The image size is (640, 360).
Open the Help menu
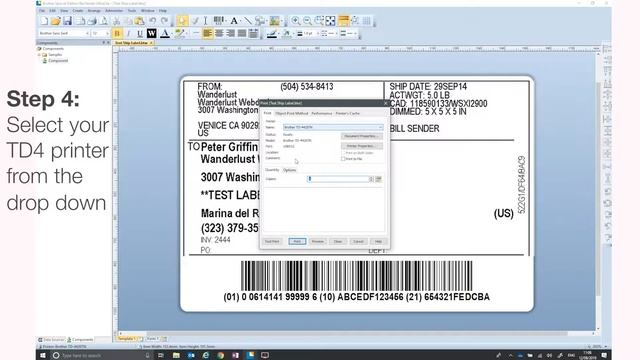tap(163, 11)
